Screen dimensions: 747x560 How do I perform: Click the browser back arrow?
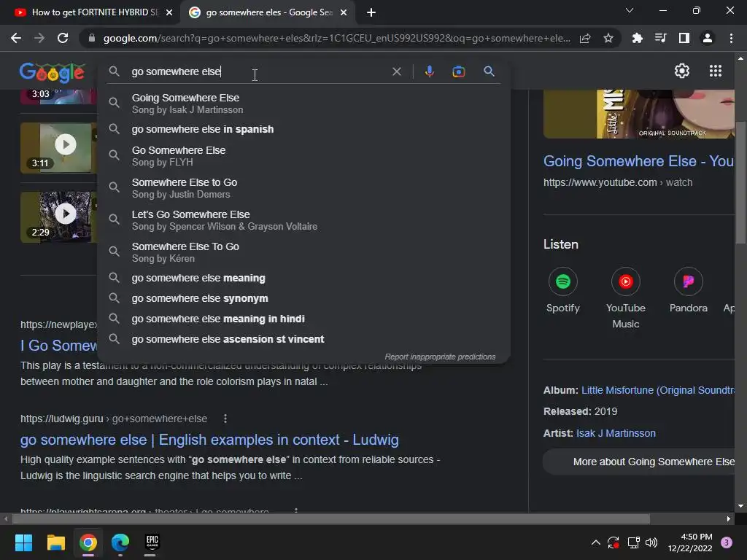point(16,38)
